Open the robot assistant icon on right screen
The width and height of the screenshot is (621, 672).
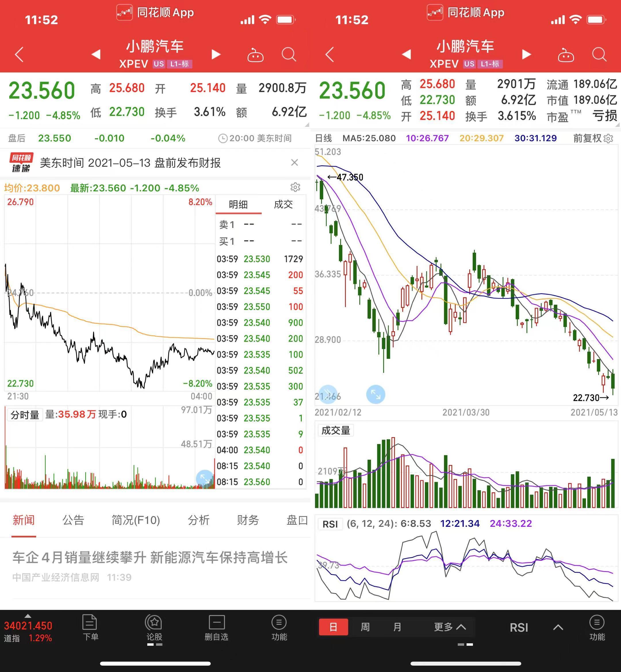point(566,55)
